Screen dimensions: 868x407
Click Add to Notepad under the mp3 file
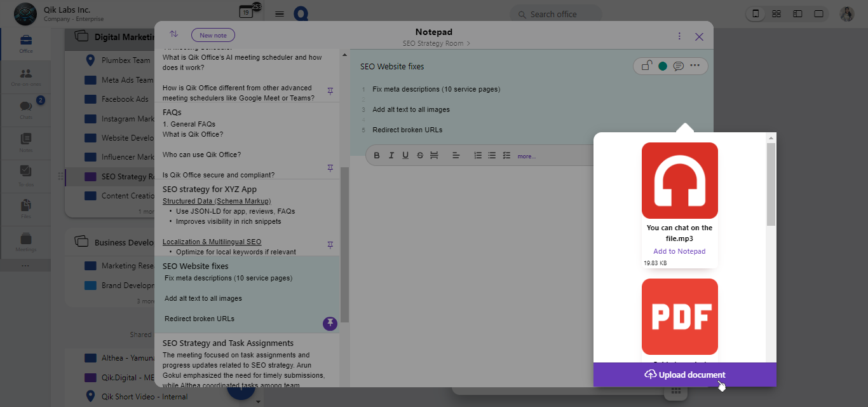pos(679,251)
